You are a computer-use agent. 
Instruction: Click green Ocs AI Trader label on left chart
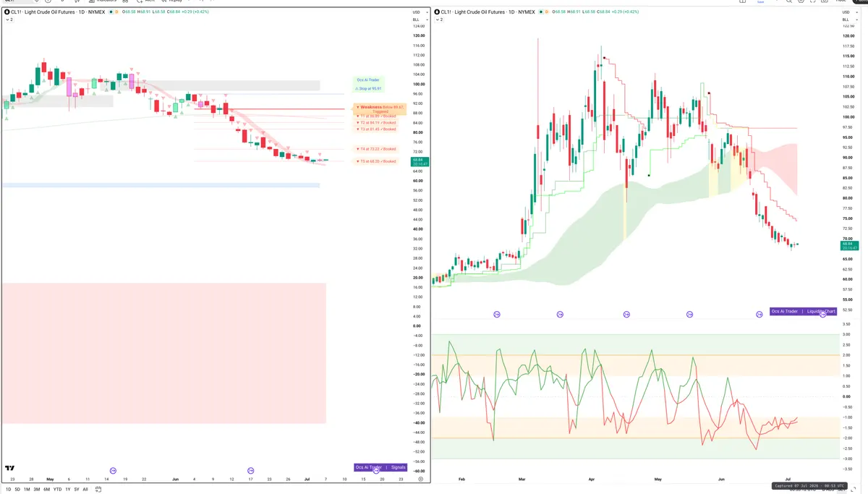[x=368, y=80]
